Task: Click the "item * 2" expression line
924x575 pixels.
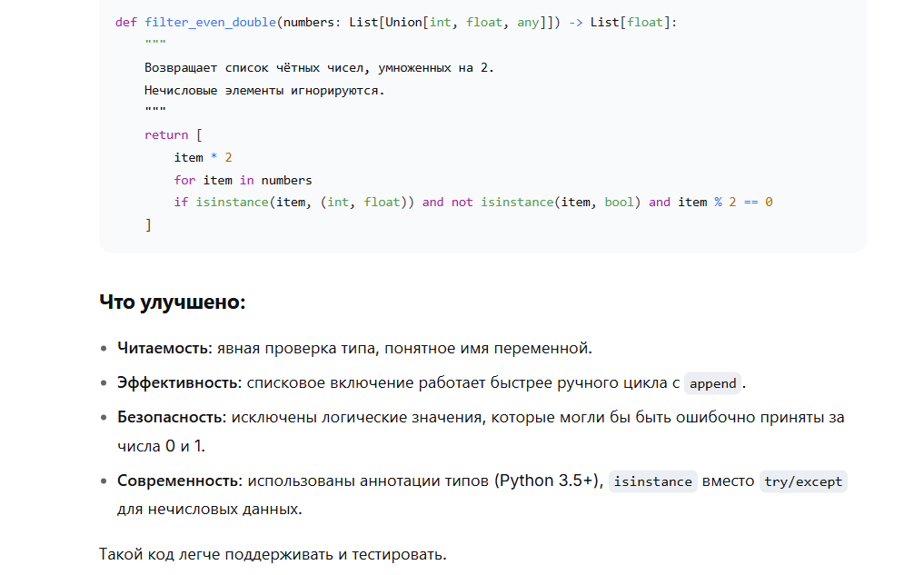Action: point(203,157)
